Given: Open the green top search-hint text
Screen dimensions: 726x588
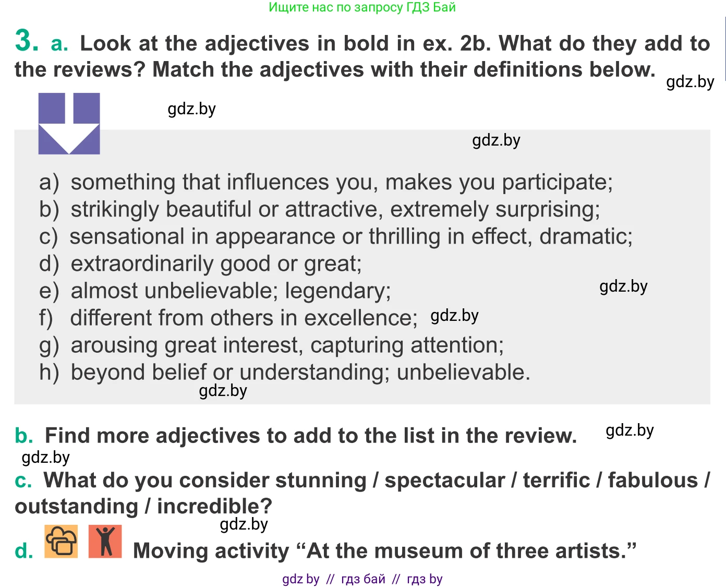Looking at the screenshot, I should pyautogui.click(x=362, y=7).
